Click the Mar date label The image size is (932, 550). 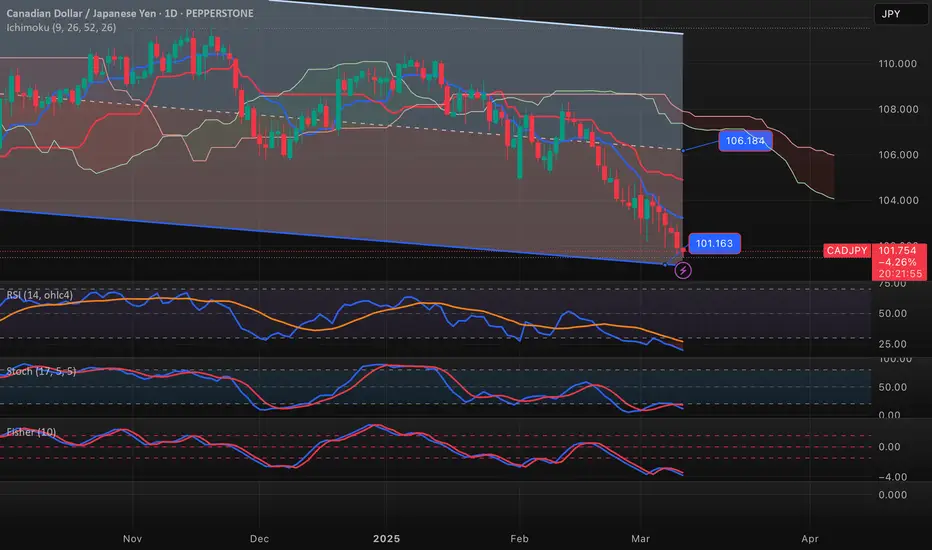point(640,539)
